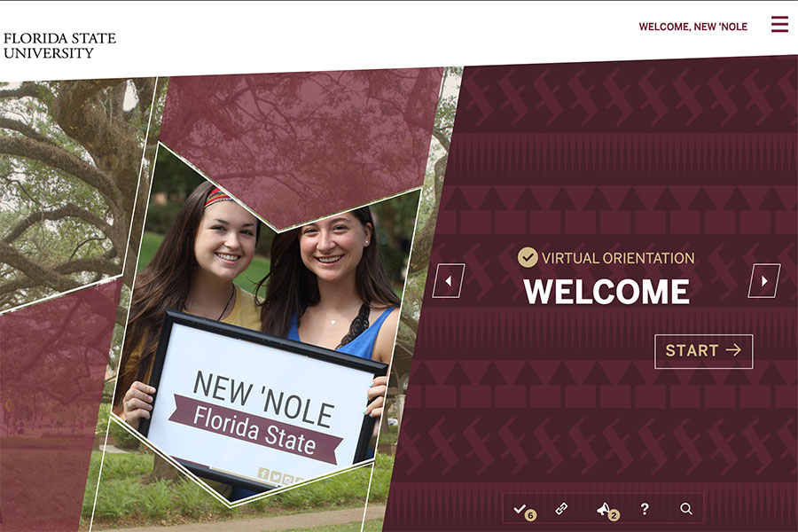Screen dimensions: 798x532
Task: Click the Facebook icon on the sign
Action: click(x=263, y=473)
